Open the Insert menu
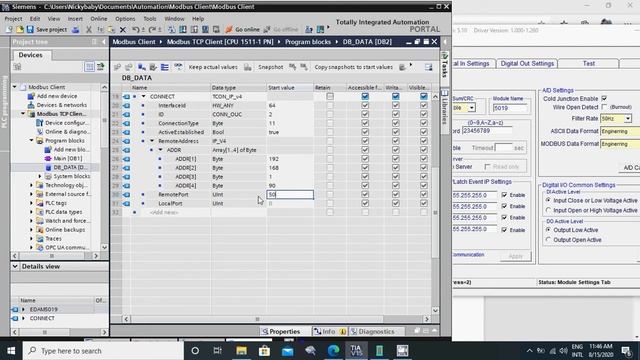Image resolution: width=640 pixels, height=360 pixels. click(x=75, y=19)
